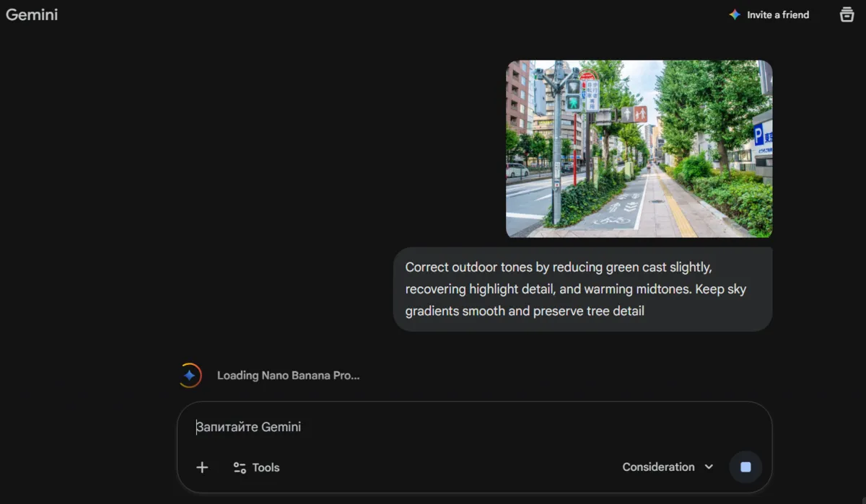Viewport: 866px width, 504px height.
Task: Click the Gemini logo in the header
Action: 32,14
